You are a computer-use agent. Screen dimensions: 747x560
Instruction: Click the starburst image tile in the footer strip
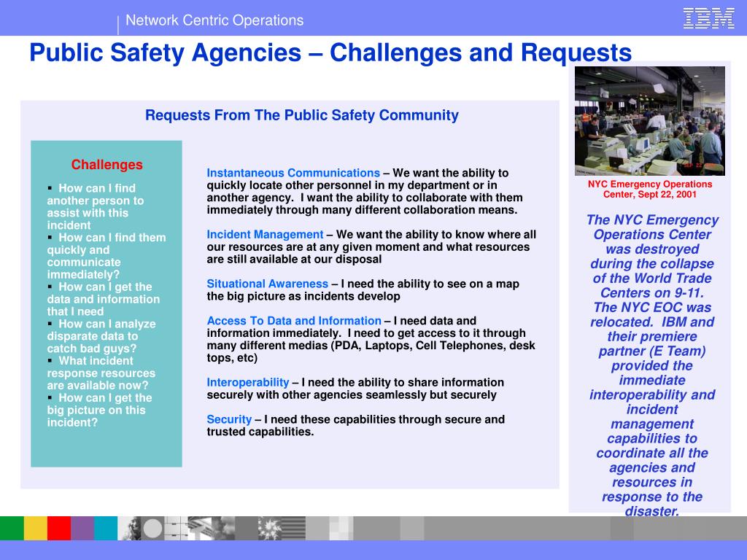click(x=270, y=528)
